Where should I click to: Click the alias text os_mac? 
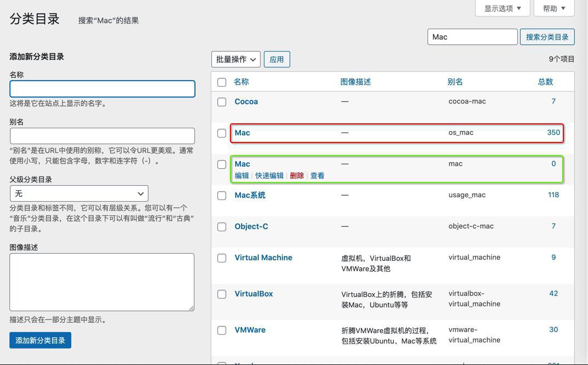(x=461, y=132)
